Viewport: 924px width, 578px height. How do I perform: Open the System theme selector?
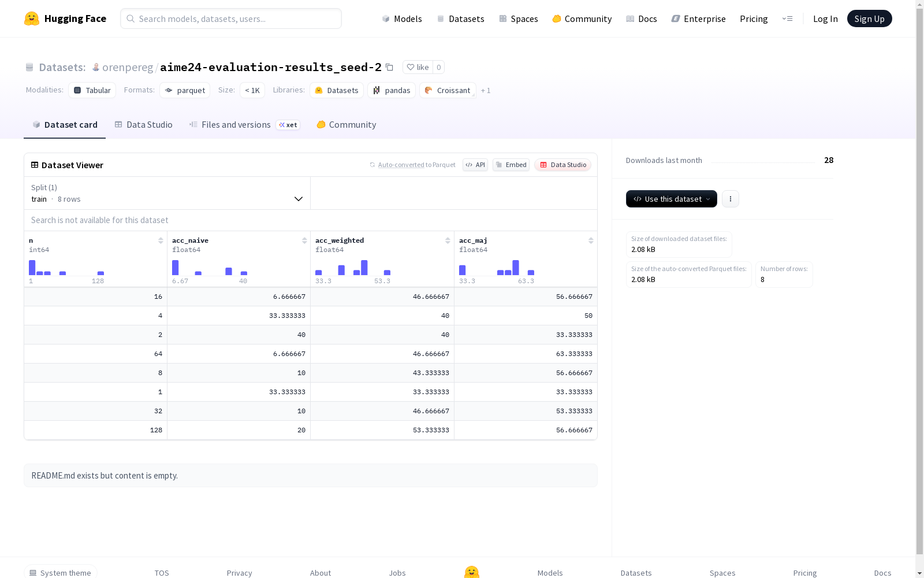tap(61, 572)
